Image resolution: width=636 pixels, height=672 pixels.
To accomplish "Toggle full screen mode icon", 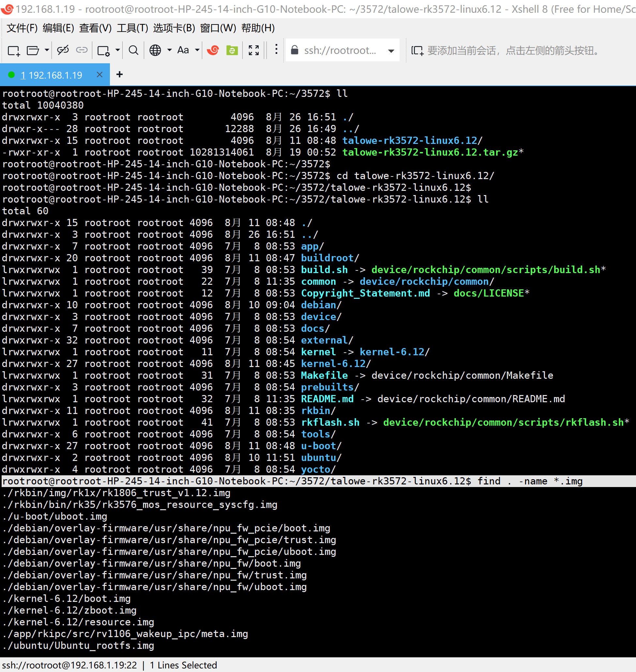I will click(254, 50).
